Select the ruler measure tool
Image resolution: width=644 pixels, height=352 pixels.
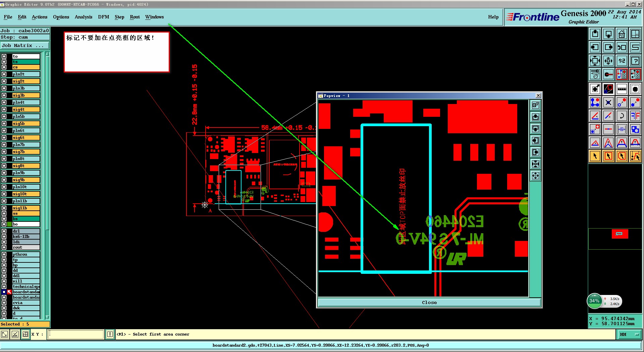(x=622, y=89)
